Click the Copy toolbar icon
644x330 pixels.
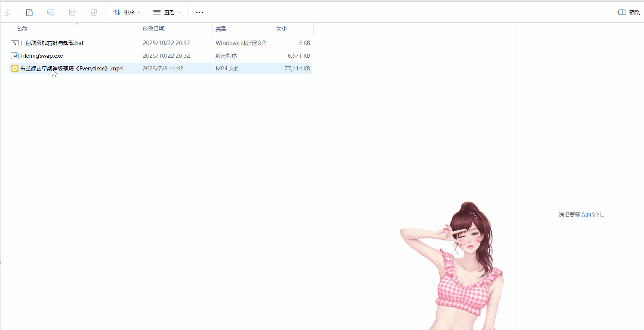coord(8,13)
